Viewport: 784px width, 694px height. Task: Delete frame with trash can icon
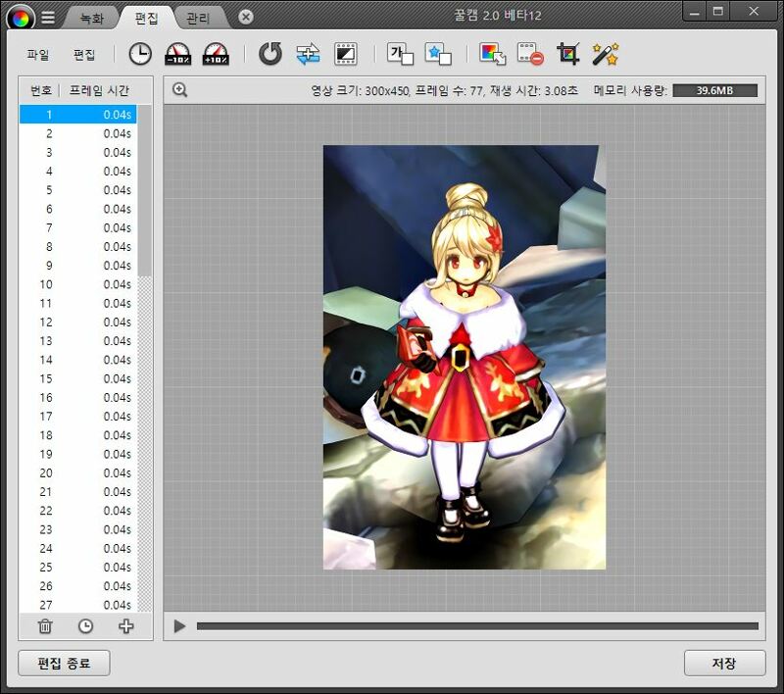tap(45, 626)
